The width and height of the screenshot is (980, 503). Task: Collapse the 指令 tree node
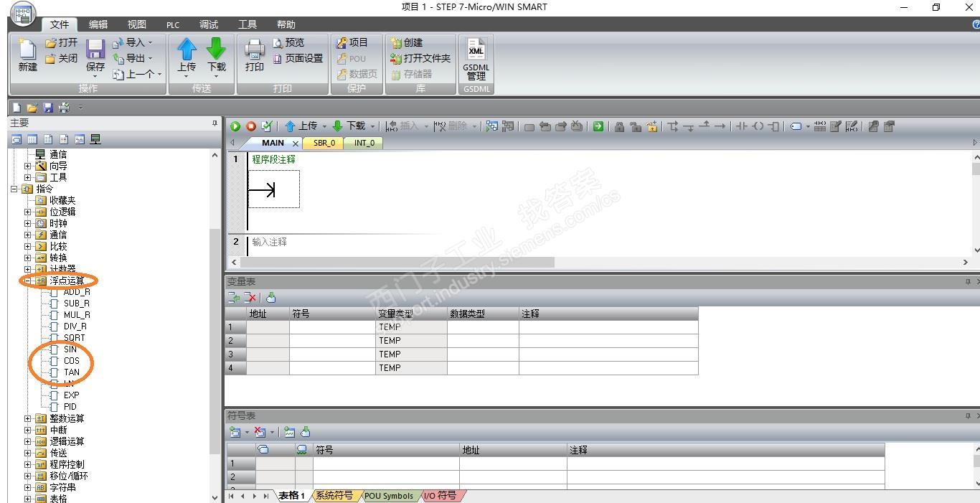pyautogui.click(x=14, y=189)
